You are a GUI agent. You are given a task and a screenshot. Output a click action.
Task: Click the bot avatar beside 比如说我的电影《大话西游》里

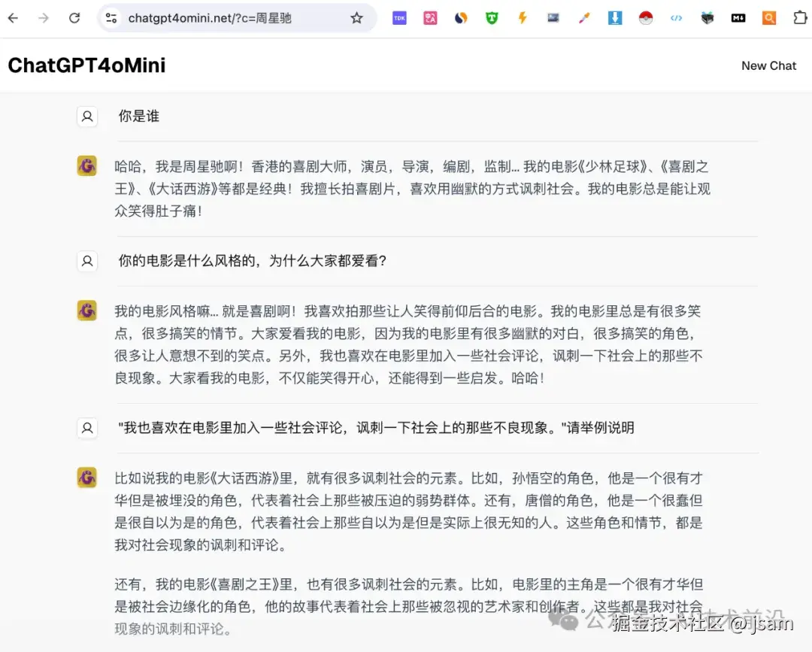[x=87, y=478]
